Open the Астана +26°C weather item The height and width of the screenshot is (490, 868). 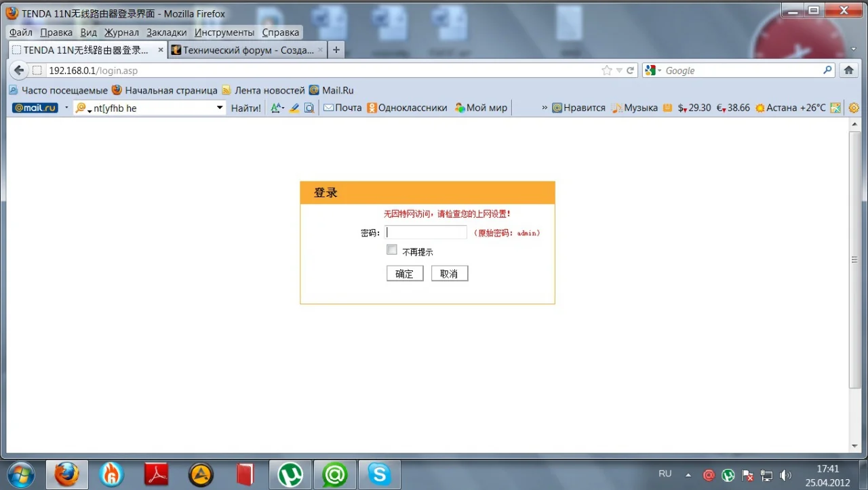click(791, 108)
